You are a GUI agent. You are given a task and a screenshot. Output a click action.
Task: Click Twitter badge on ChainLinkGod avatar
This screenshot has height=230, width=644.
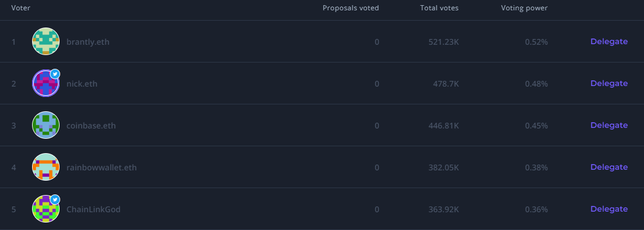tap(55, 200)
